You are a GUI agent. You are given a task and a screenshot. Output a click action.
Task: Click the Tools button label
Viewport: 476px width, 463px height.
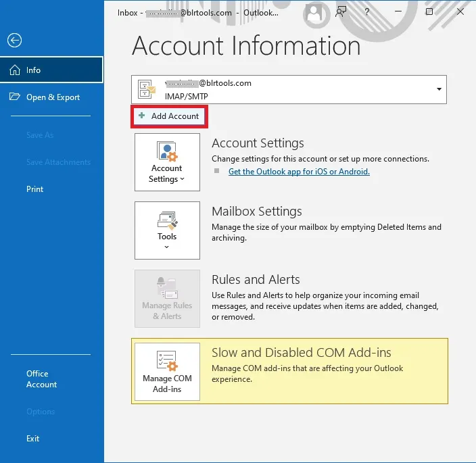click(167, 237)
